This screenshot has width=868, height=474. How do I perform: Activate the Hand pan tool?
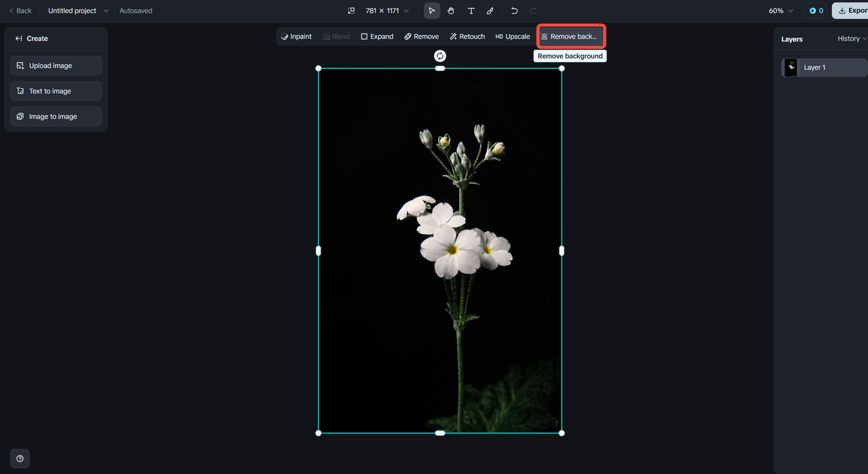[x=451, y=11]
